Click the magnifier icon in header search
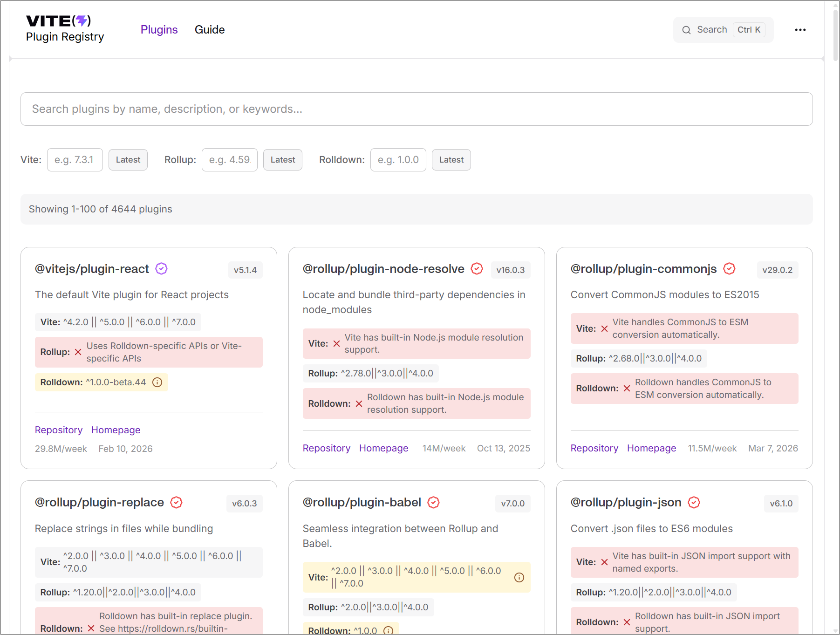Viewport: 840px width, 635px height. (x=686, y=30)
